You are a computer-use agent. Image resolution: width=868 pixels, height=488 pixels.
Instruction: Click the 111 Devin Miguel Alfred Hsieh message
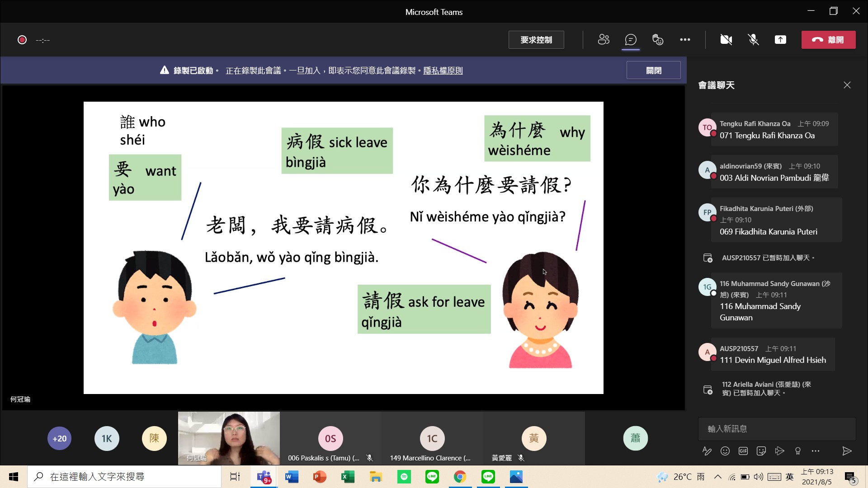(x=773, y=355)
